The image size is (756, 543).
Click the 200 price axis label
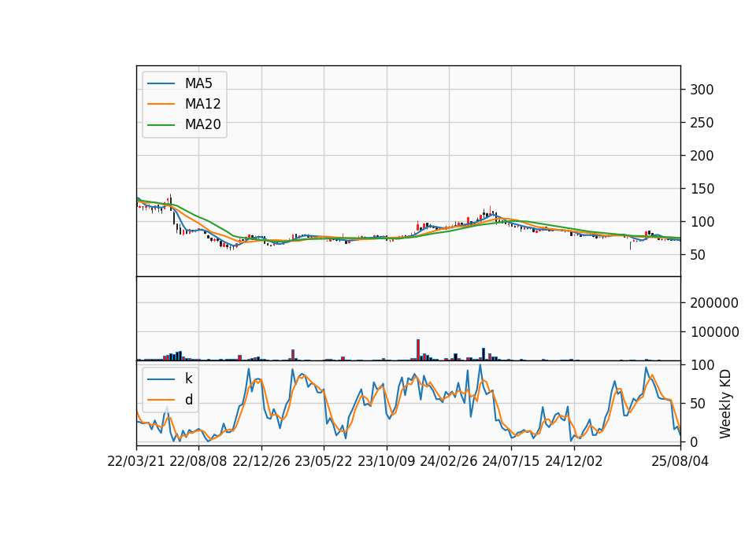tap(702, 156)
